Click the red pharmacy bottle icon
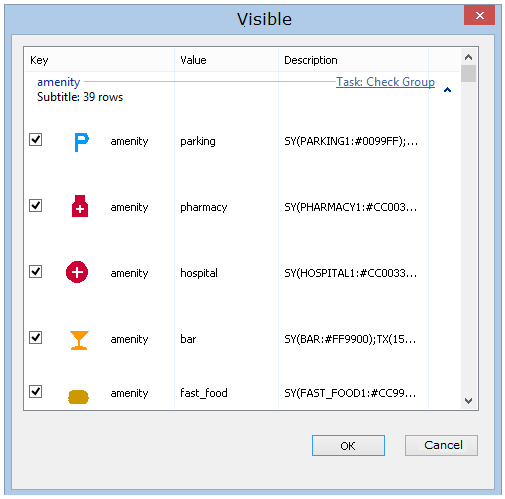Screen dimensions: 505x499 coord(80,206)
